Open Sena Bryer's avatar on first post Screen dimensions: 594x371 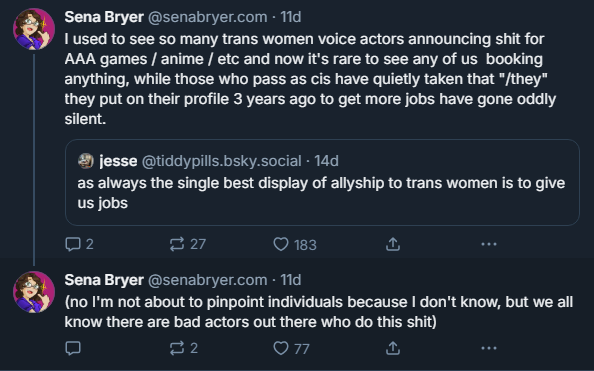coord(34,29)
